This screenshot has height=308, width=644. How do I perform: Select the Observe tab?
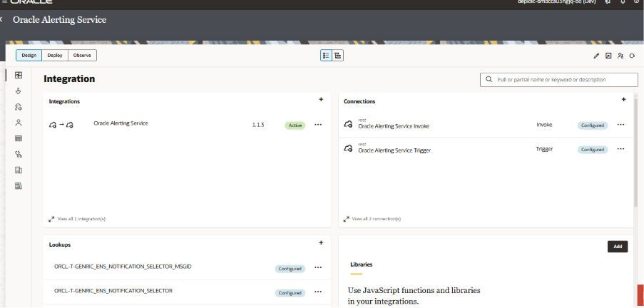[x=82, y=56]
